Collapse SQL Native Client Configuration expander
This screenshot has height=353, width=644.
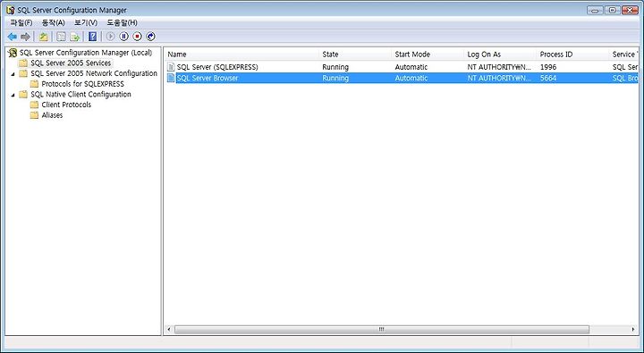[13, 95]
